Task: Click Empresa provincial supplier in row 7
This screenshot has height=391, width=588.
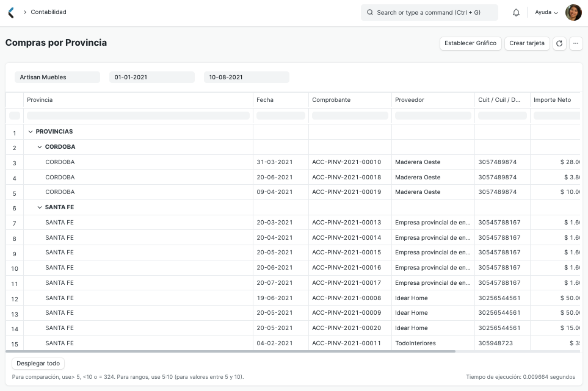Action: click(x=433, y=223)
